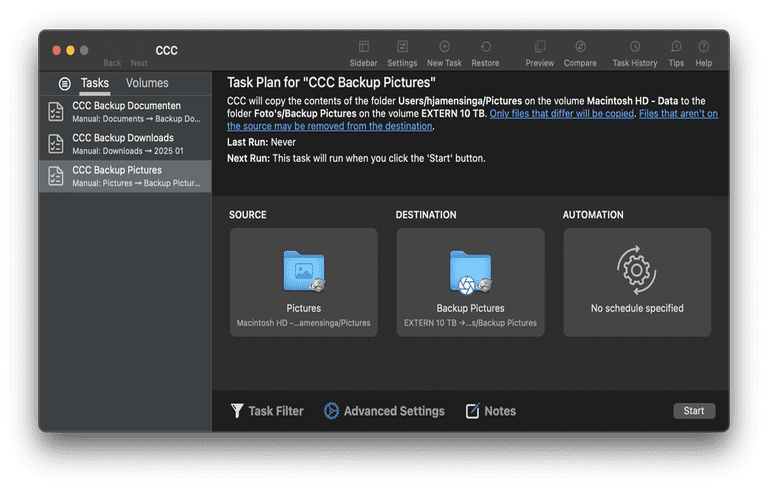Click the automation gear schedule icon
The image size is (768, 490).
637,270
